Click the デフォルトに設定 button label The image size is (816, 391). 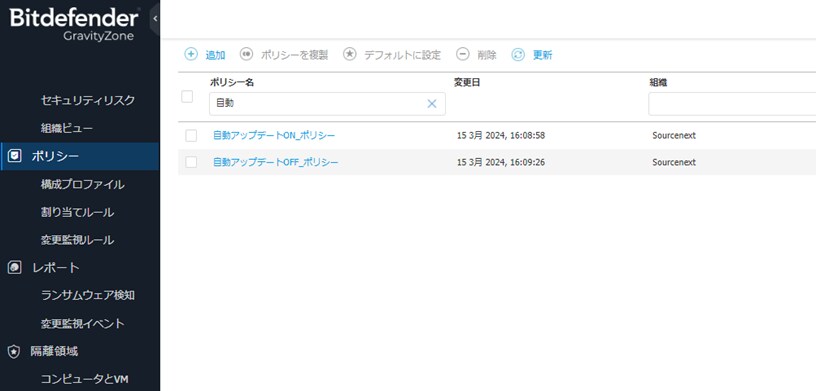point(402,55)
